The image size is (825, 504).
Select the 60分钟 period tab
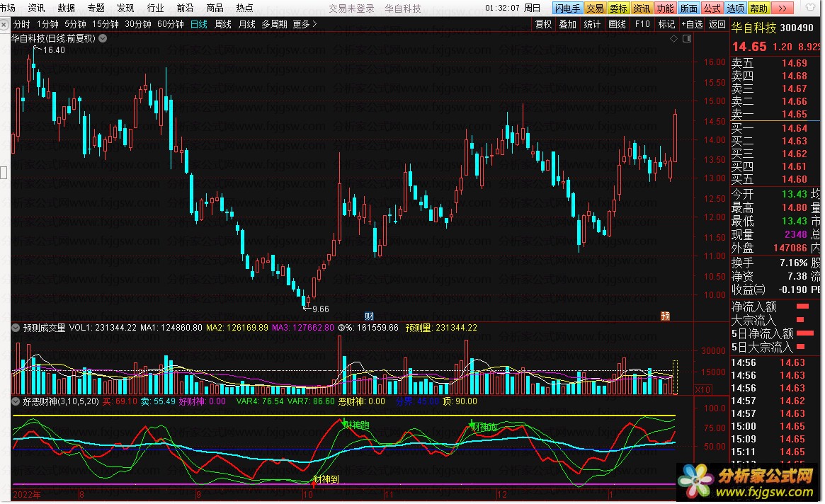[x=171, y=24]
